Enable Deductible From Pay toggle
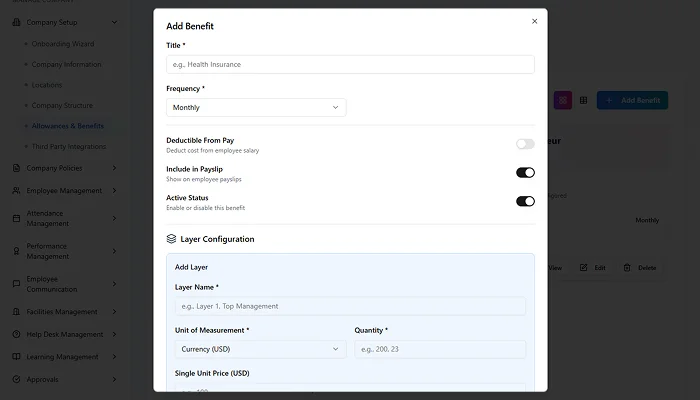 coord(525,144)
